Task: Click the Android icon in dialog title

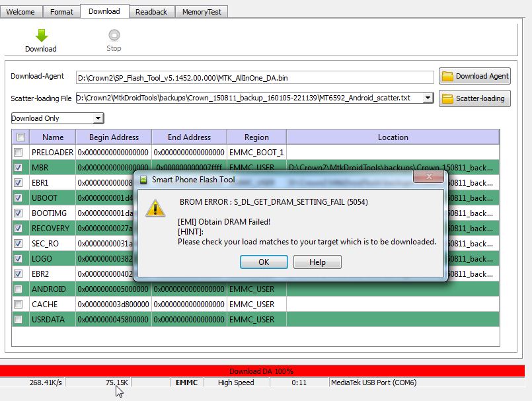Action: (x=143, y=179)
